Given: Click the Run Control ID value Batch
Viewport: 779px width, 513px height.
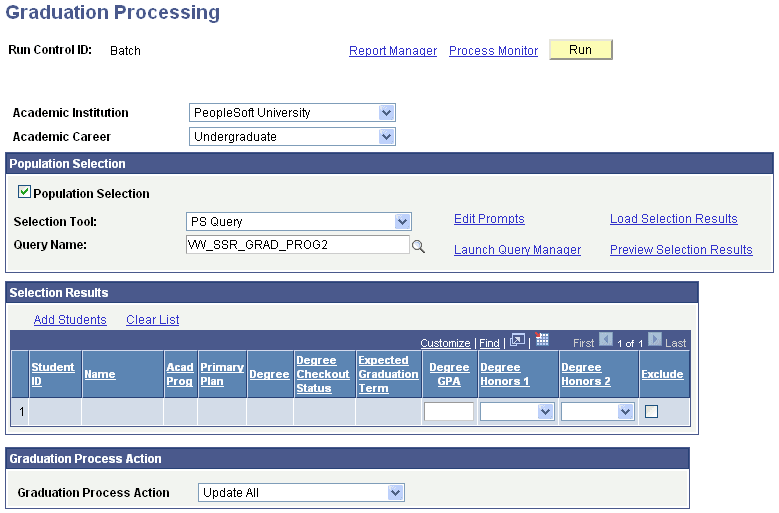Looking at the screenshot, I should [x=125, y=51].
